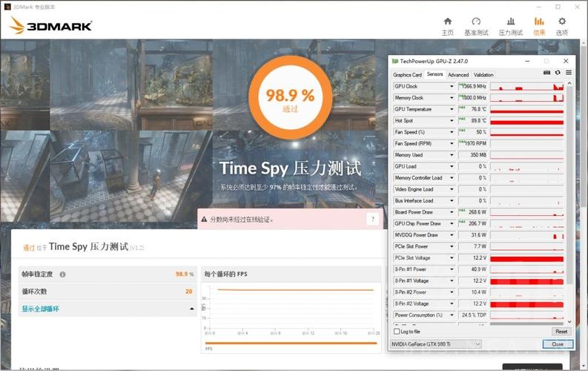Click the GPU-Z refresh icon
Viewport: 588px width, 371px height.
tap(558, 73)
